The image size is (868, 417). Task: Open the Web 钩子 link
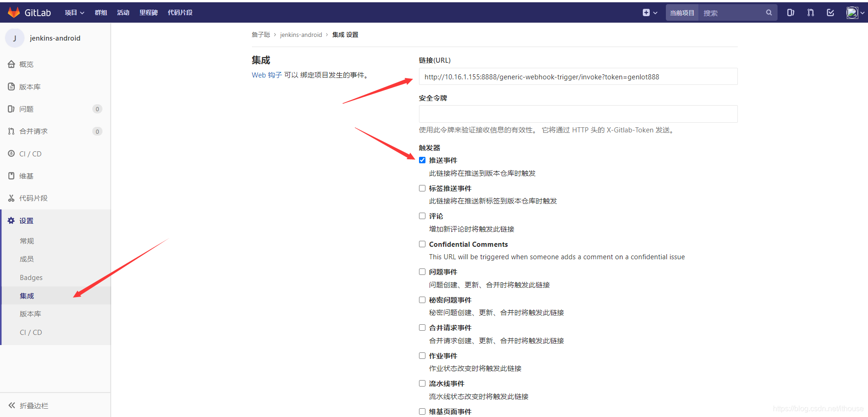point(267,75)
